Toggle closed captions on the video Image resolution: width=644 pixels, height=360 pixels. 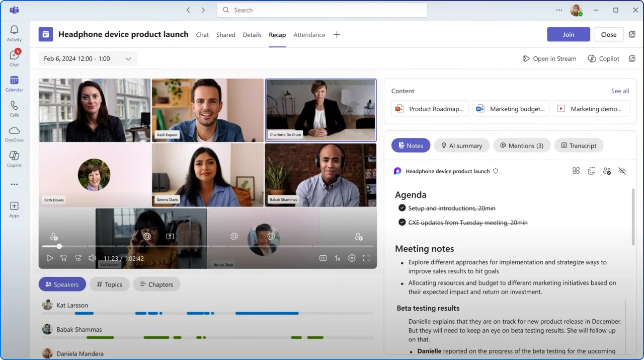(323, 258)
